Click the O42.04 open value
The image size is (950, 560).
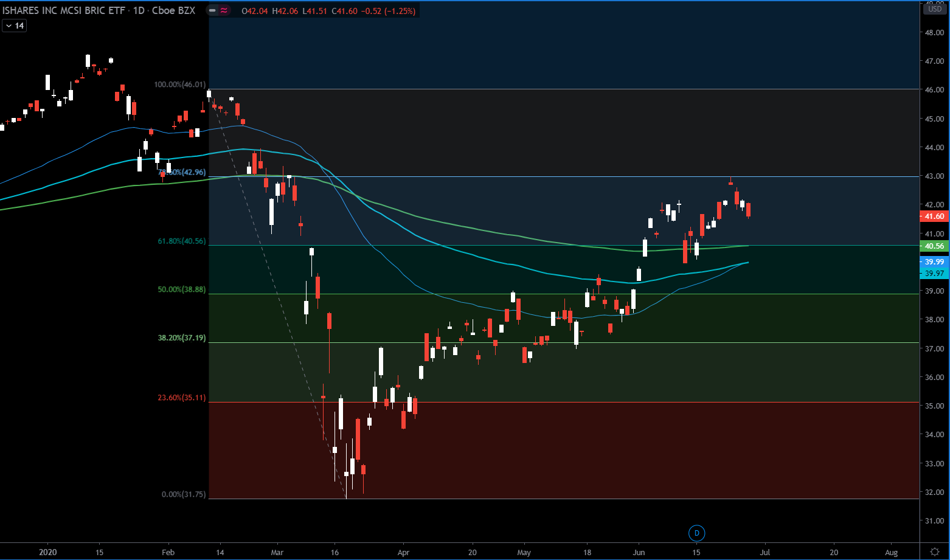(x=254, y=11)
